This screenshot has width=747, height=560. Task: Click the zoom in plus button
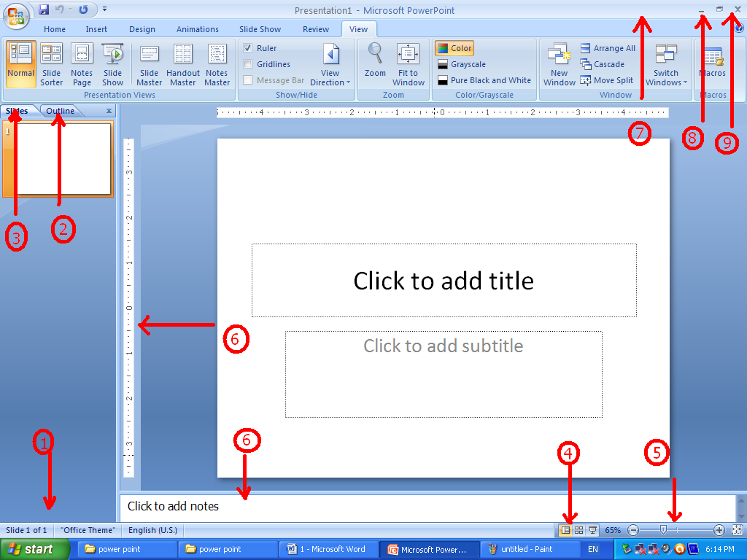[719, 530]
